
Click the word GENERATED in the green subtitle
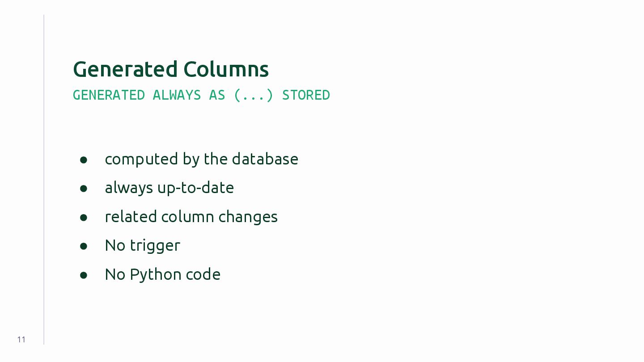point(109,95)
